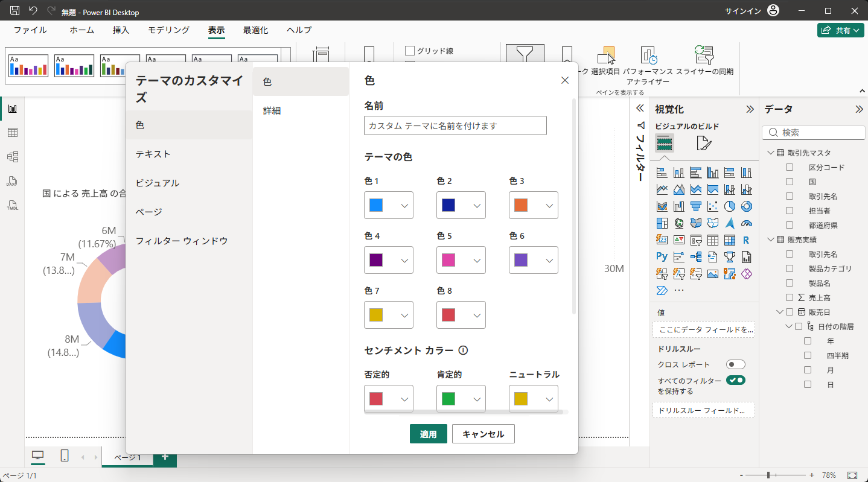Select the matrix visual icon
868x482 pixels.
(730, 240)
